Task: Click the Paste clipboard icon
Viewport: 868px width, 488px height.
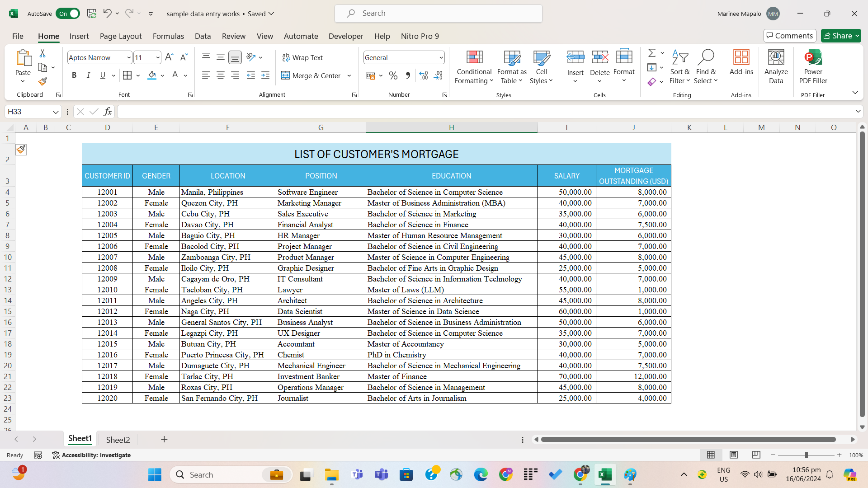Action: (x=23, y=58)
